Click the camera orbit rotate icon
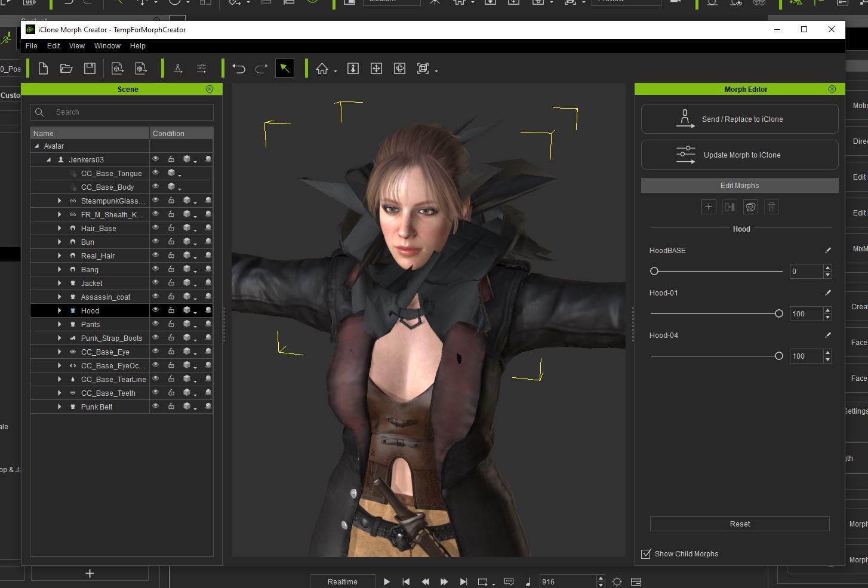 point(400,69)
